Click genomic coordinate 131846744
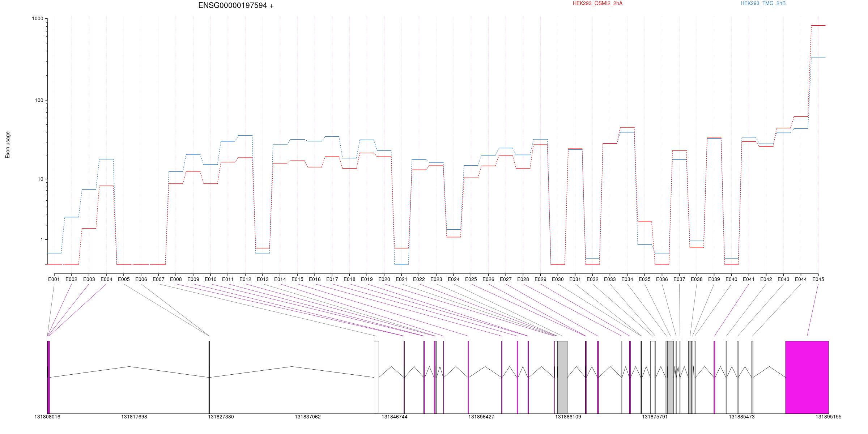This screenshot has height=434, width=868. [x=395, y=417]
